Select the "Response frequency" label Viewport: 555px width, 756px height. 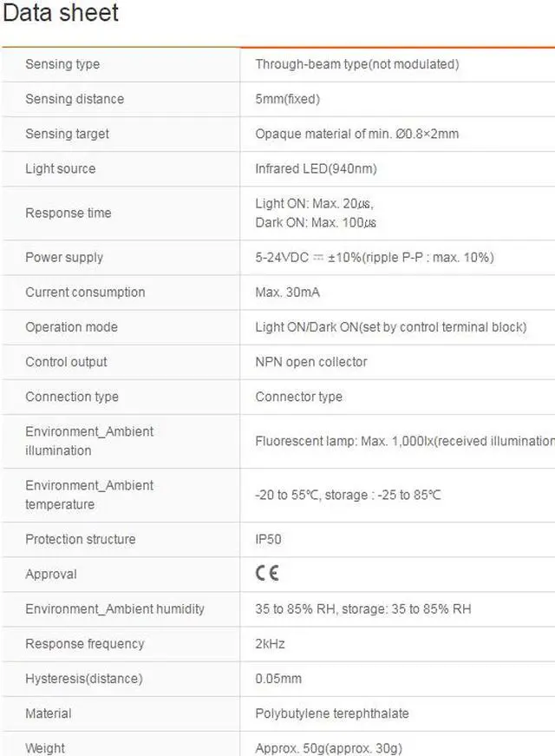click(x=85, y=643)
